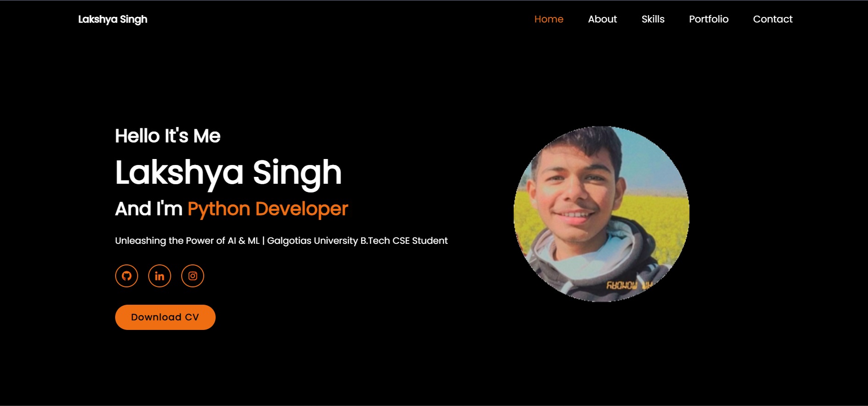Navigate to the Portfolio section

(x=708, y=19)
